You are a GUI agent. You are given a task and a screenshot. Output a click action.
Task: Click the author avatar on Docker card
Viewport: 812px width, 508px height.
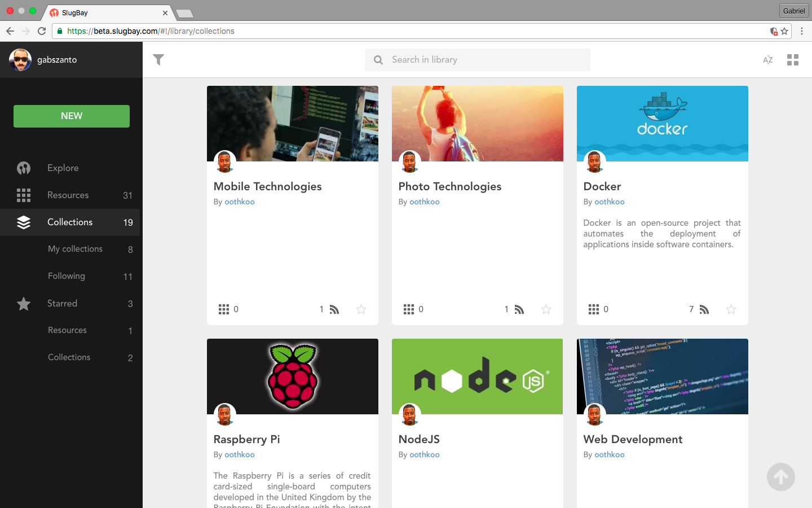point(595,161)
